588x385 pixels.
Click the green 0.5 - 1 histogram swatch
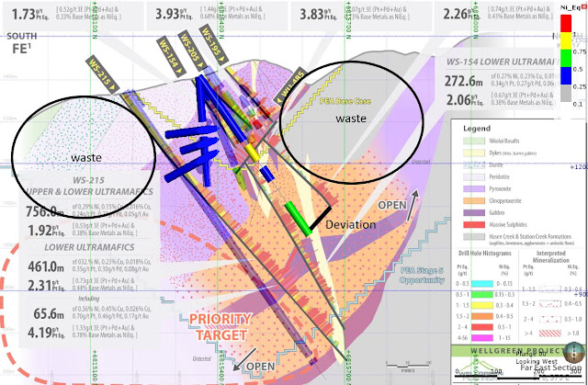click(x=481, y=295)
